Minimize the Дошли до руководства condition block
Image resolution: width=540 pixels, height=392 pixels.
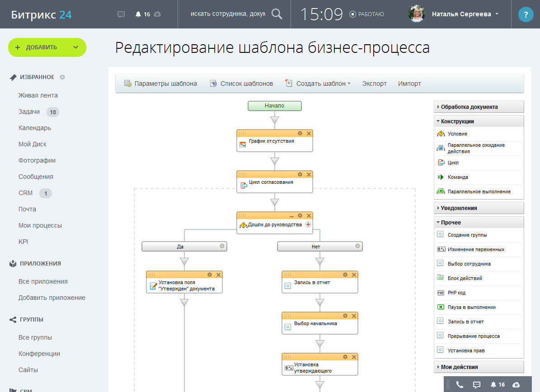(x=291, y=216)
